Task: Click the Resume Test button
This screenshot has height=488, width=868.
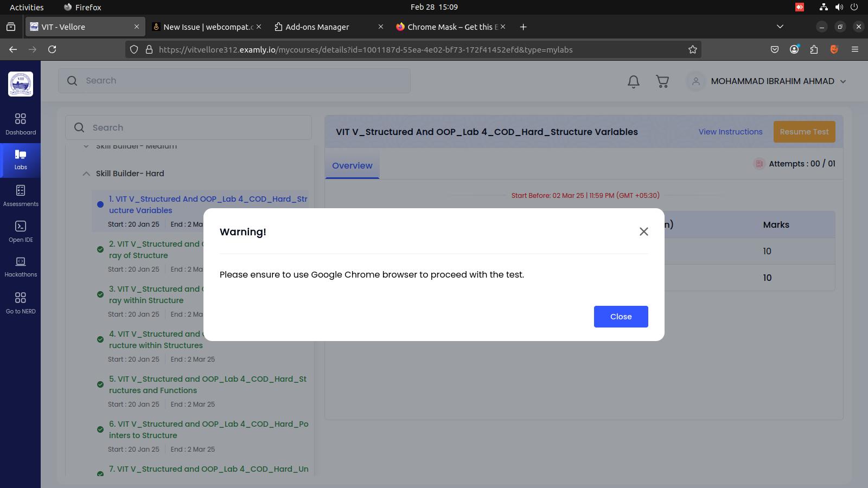Action: (805, 131)
